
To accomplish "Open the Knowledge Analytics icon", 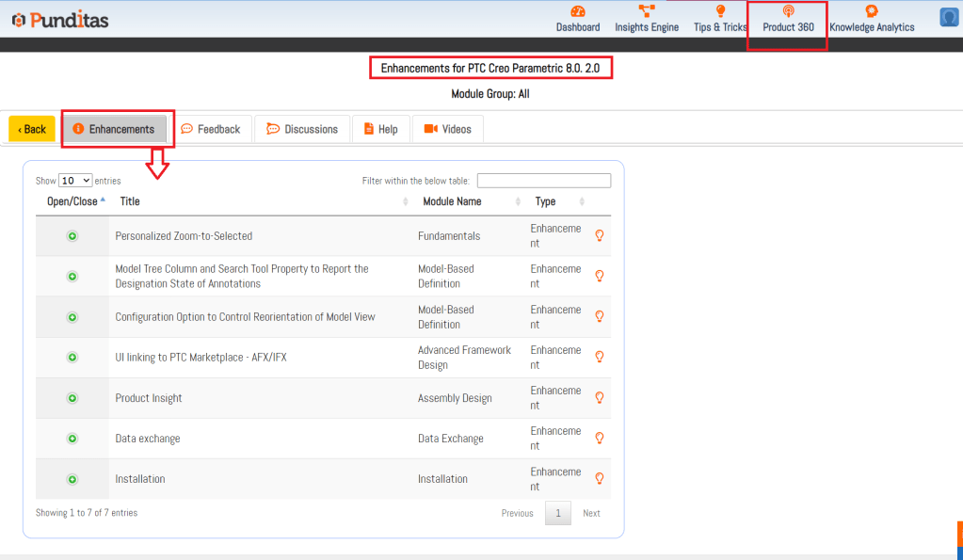I will [x=872, y=11].
